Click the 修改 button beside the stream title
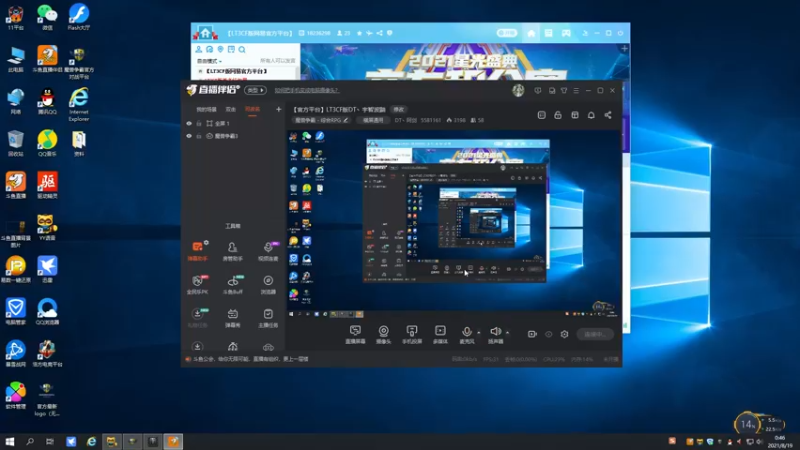This screenshot has height=450, width=800. 398,110
